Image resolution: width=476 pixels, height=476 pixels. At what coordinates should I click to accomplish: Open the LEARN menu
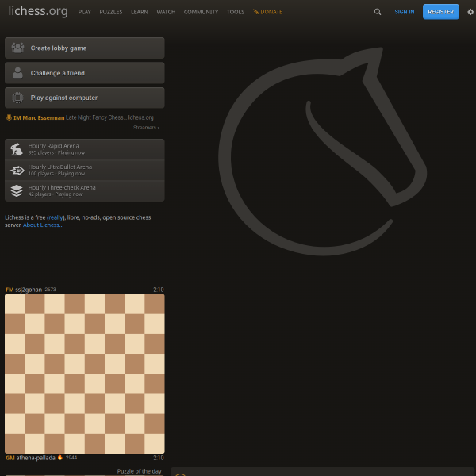click(x=140, y=12)
